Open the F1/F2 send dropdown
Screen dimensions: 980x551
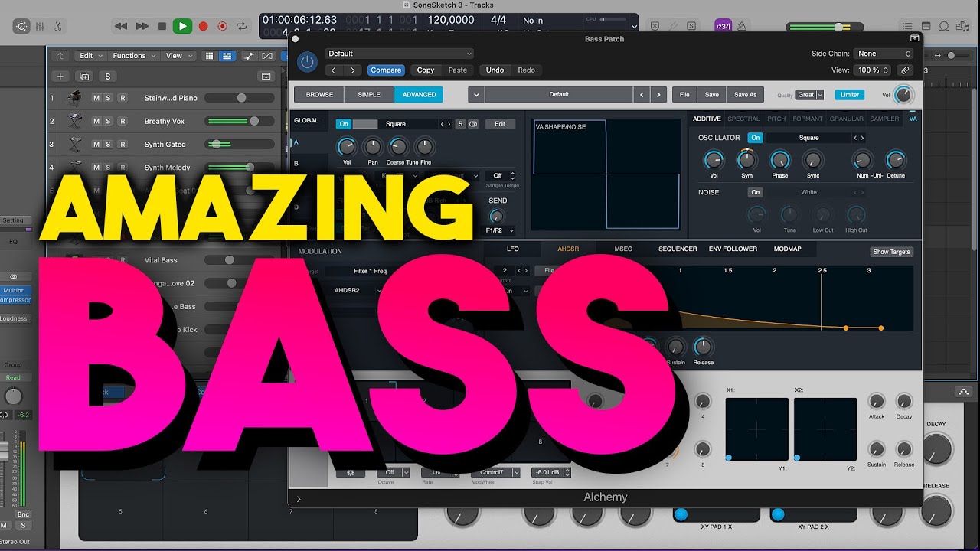500,230
